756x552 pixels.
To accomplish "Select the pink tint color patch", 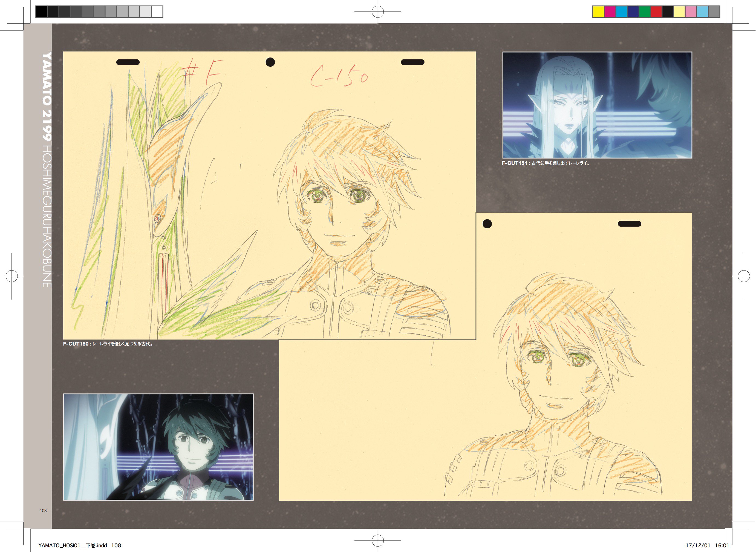I will pyautogui.click(x=691, y=12).
